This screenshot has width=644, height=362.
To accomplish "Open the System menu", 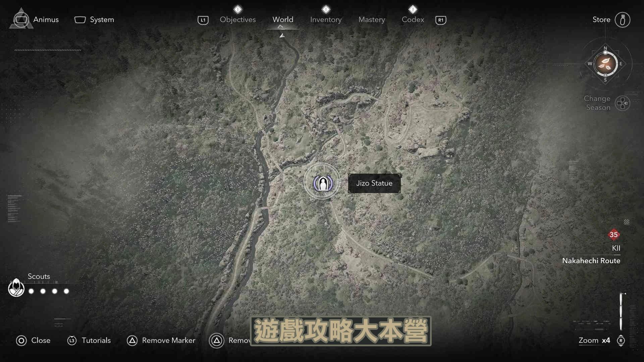I will 94,19.
